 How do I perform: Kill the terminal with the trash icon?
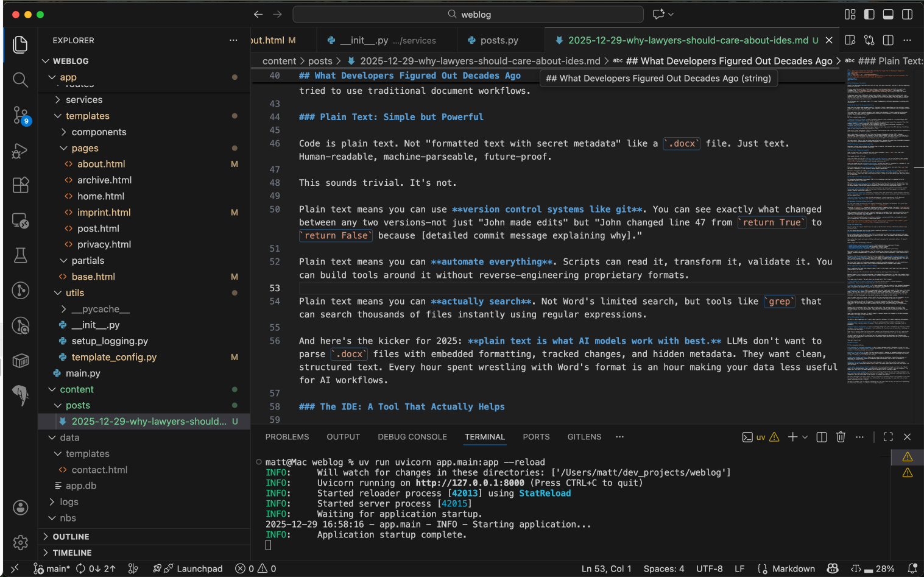point(841,437)
